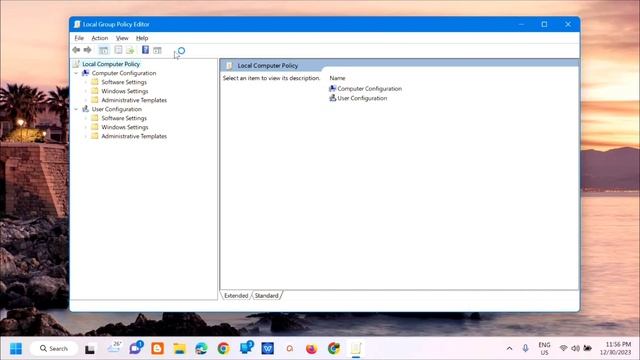
Task: Click the taskbar Search box
Action: point(53,349)
